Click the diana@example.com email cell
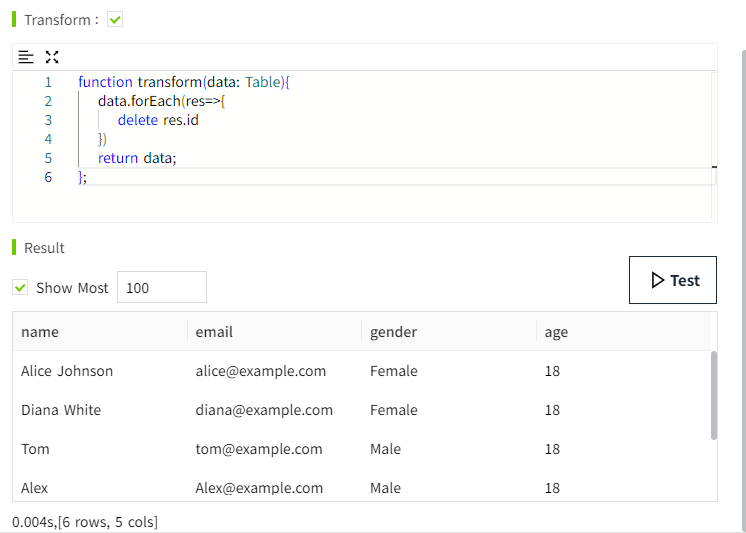Screen dimensions: 746x533 264,410
